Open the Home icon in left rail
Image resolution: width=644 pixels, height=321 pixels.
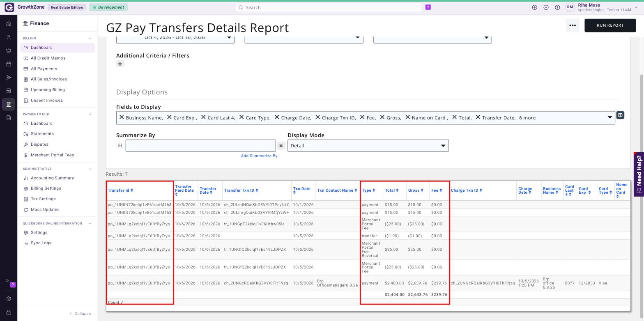(x=9, y=24)
